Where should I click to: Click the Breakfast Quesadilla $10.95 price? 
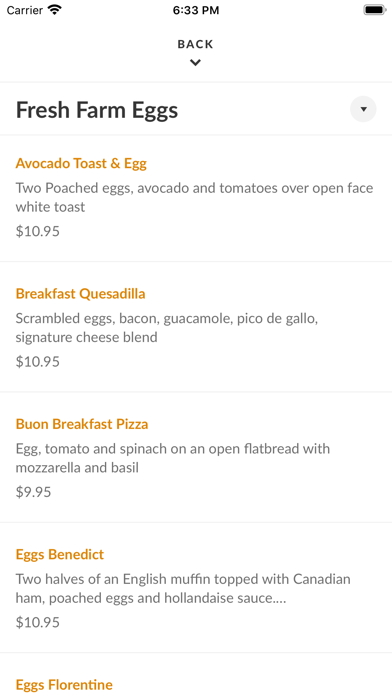tap(38, 362)
